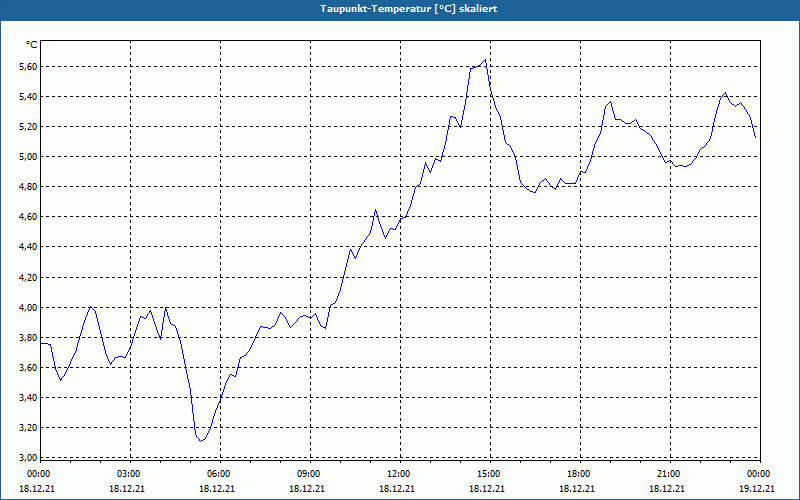The height and width of the screenshot is (500, 800).
Task: Select the 3,00 y-axis label
Action: click(x=29, y=458)
